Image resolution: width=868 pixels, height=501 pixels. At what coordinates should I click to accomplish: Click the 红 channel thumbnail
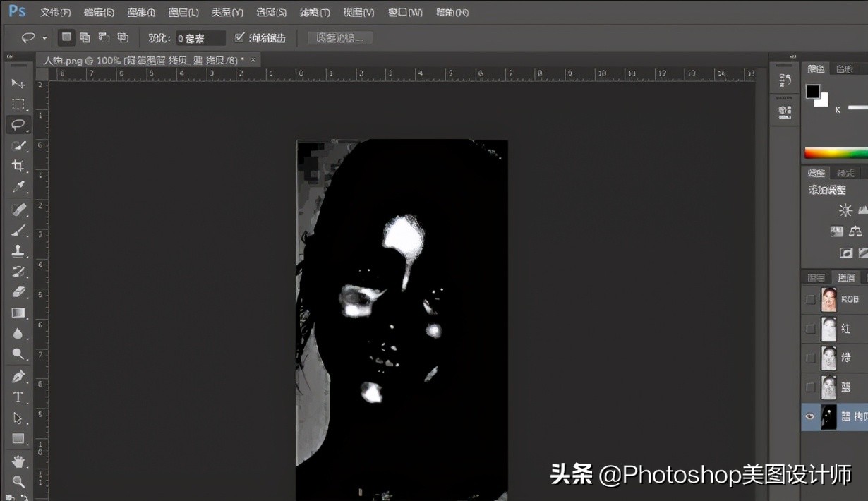828,328
